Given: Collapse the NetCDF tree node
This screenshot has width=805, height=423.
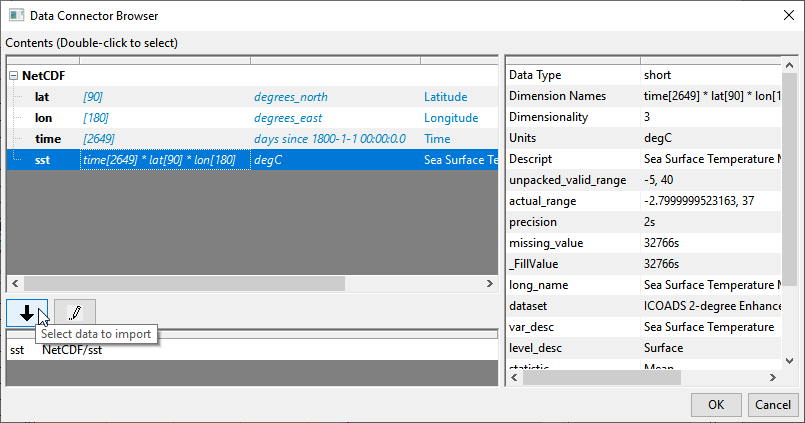Looking at the screenshot, I should 13,76.
